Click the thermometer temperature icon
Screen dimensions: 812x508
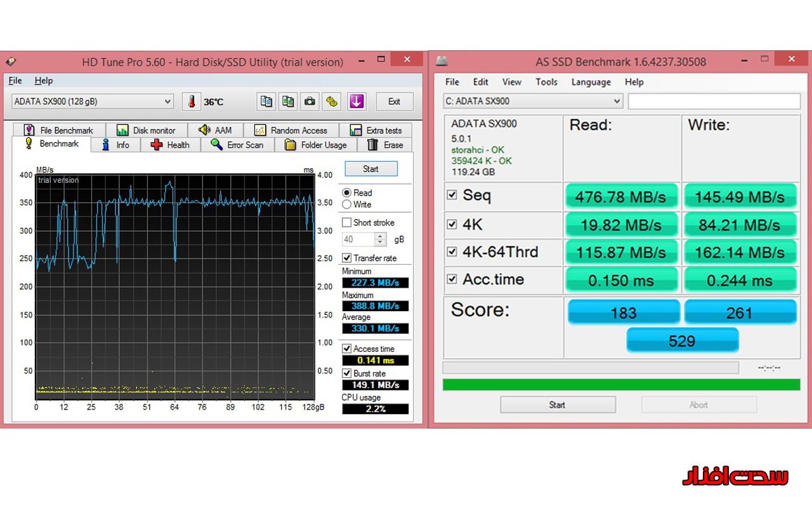click(191, 102)
